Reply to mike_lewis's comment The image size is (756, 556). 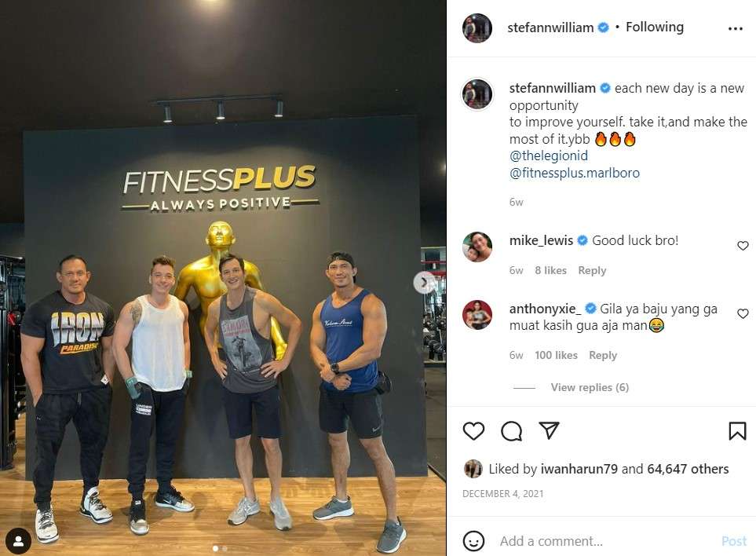tap(592, 270)
